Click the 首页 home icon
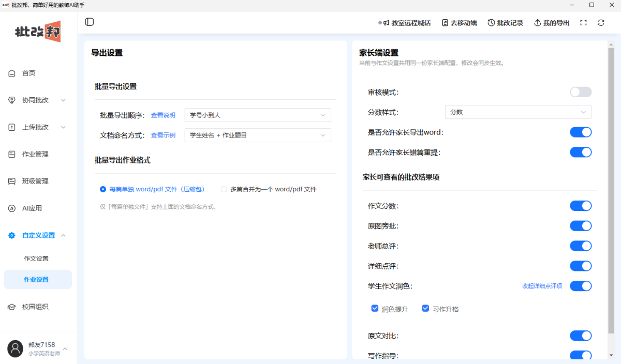621x364 pixels. pos(12,73)
